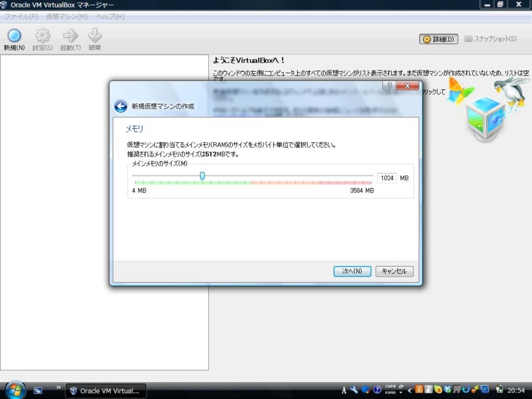This screenshot has width=532, height=399.
Task: Click the orange Java tray icon
Action: click(x=419, y=390)
